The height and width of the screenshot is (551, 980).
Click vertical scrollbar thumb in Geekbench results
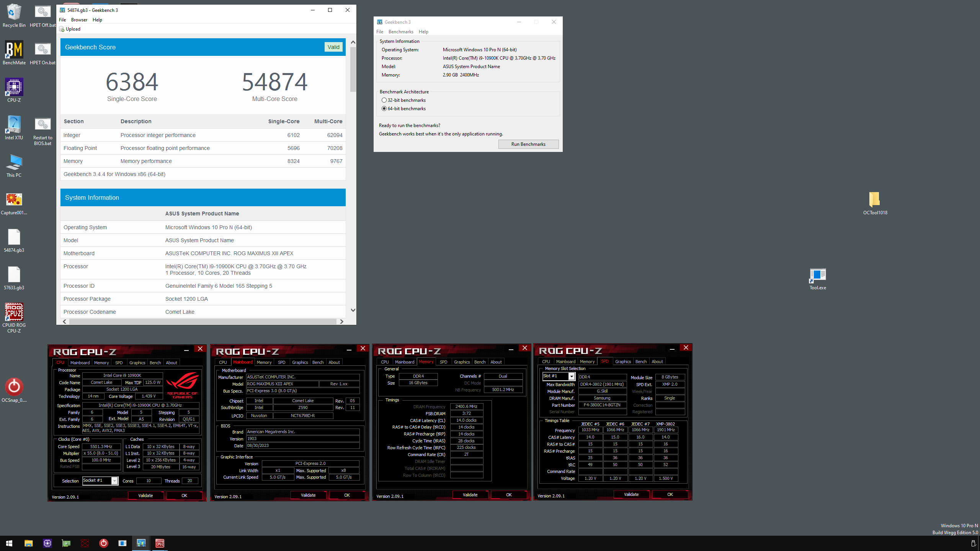353,70
